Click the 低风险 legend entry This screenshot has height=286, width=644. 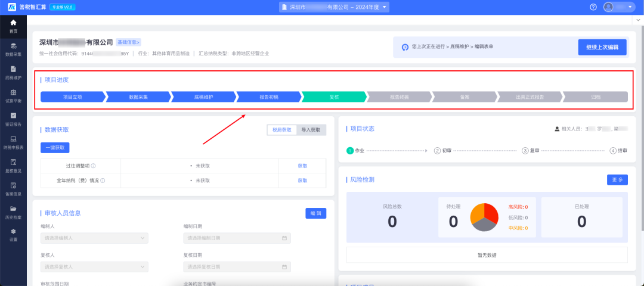coord(518,218)
